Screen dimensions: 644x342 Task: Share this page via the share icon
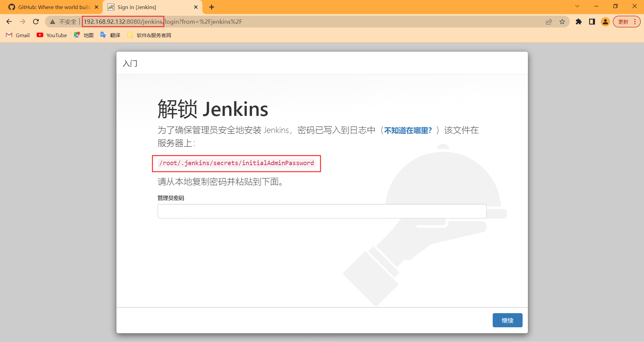(x=549, y=22)
